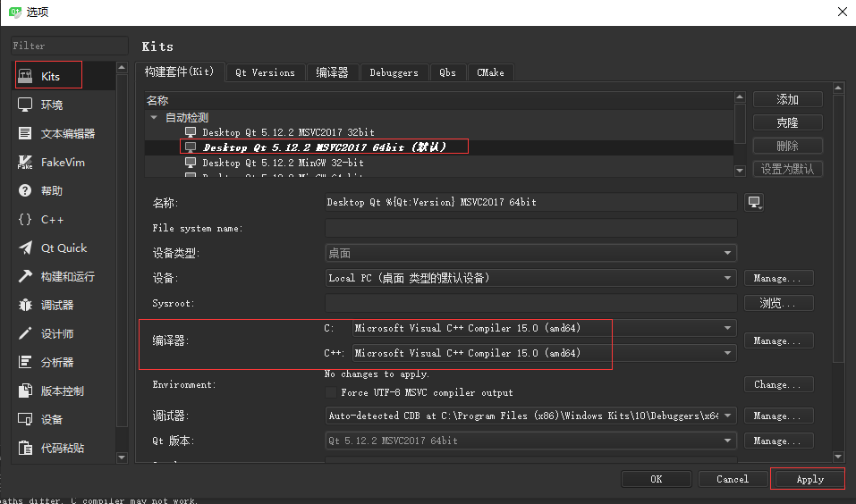Image resolution: width=856 pixels, height=504 pixels.
Task: Click the 删除 button
Action: click(x=787, y=146)
